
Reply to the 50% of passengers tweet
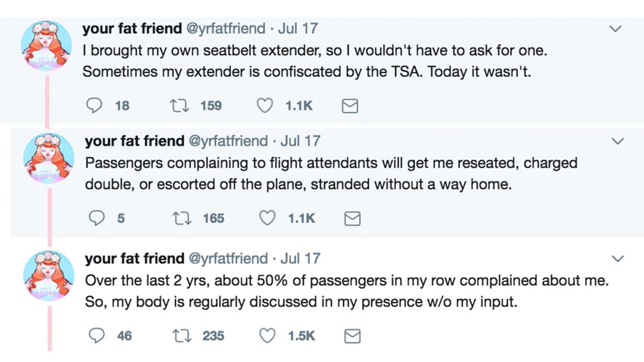[x=97, y=336]
